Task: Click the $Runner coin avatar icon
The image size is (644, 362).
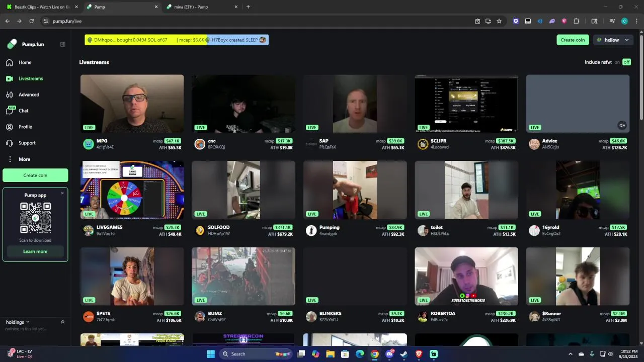Action: click(534, 317)
